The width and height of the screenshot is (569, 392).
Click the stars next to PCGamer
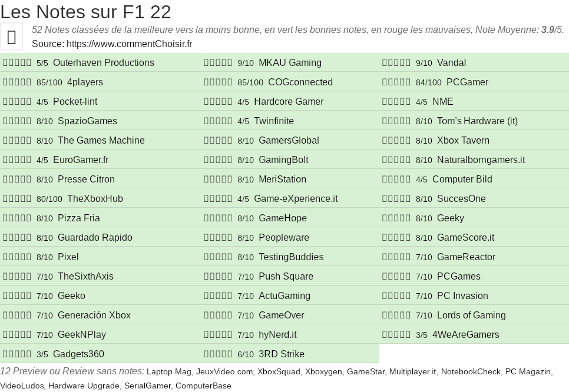pos(396,82)
